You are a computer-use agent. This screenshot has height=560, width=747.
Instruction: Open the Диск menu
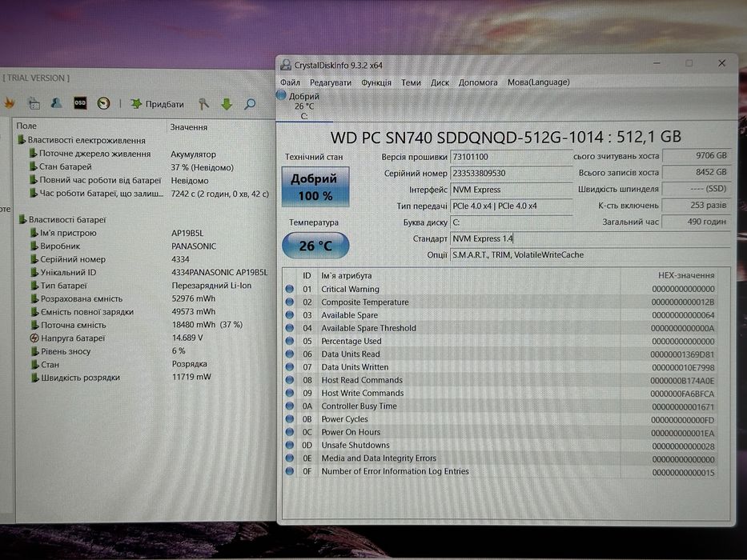click(440, 82)
